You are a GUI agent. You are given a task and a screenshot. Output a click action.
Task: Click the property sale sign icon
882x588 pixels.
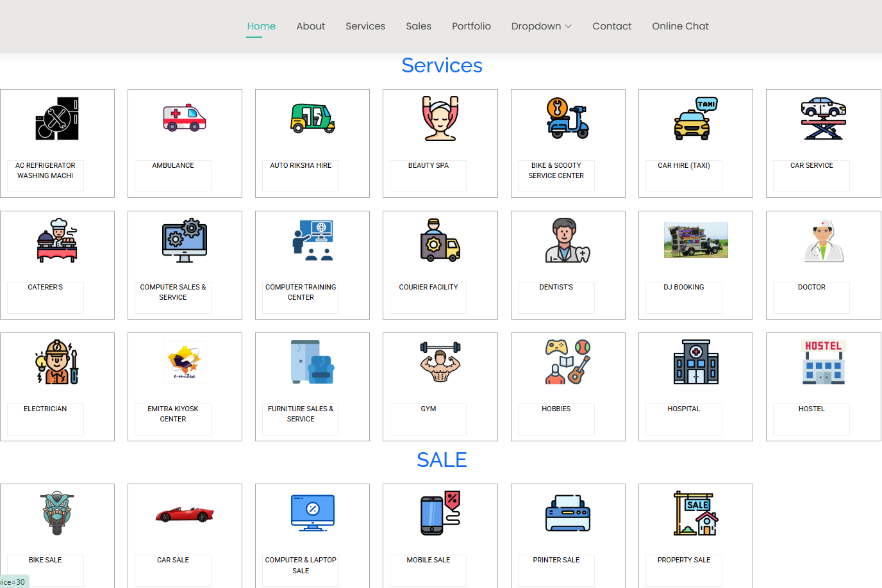coord(695,513)
